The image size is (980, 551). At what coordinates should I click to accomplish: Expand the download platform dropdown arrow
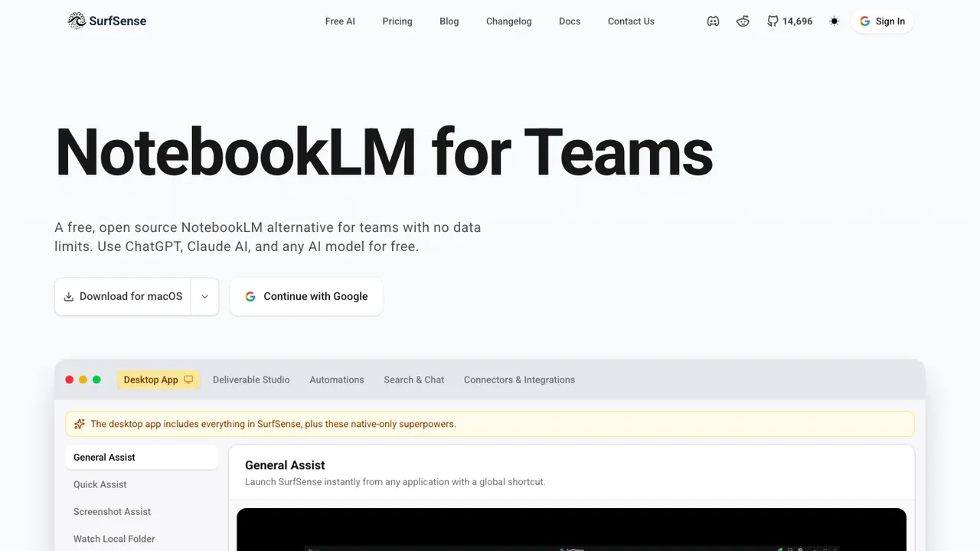[204, 296]
